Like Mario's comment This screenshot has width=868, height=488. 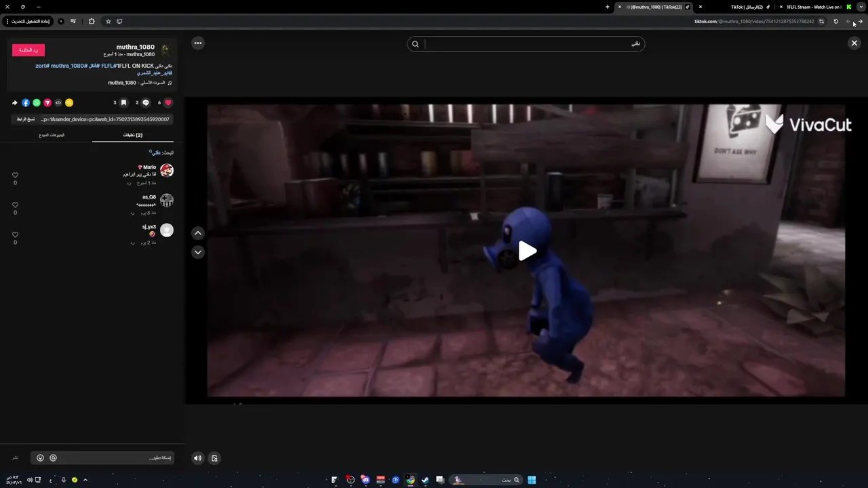(x=15, y=176)
